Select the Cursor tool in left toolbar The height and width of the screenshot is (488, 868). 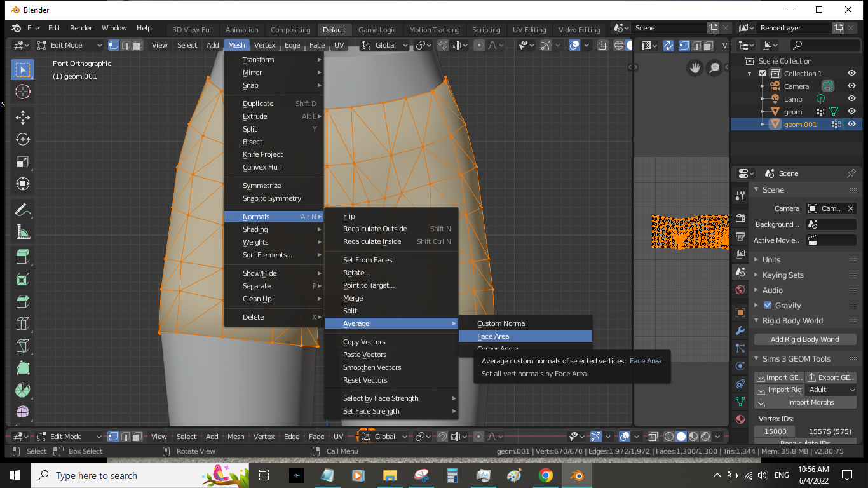[x=22, y=91]
